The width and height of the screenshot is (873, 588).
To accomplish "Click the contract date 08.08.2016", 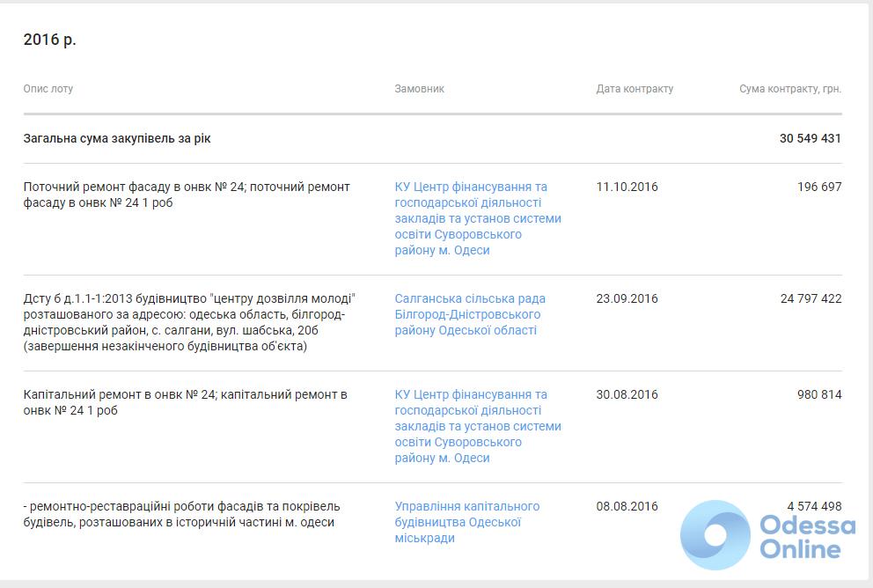I will pyautogui.click(x=627, y=506).
